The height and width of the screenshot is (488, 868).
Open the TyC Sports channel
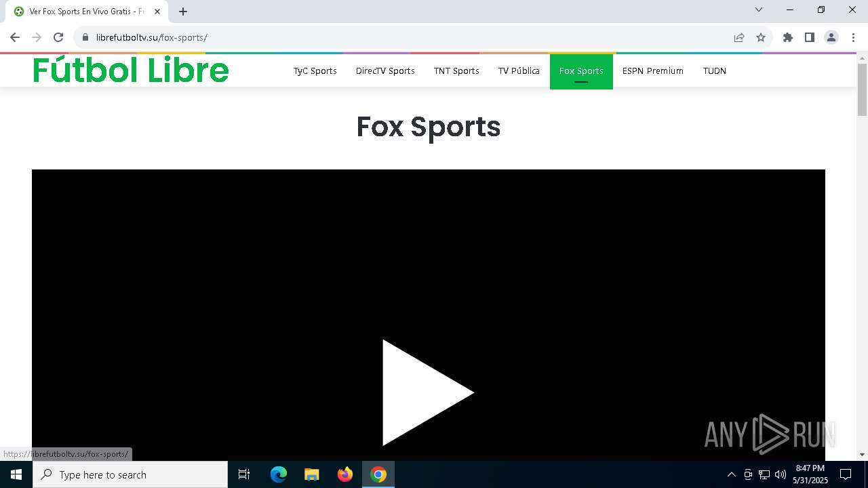click(315, 70)
